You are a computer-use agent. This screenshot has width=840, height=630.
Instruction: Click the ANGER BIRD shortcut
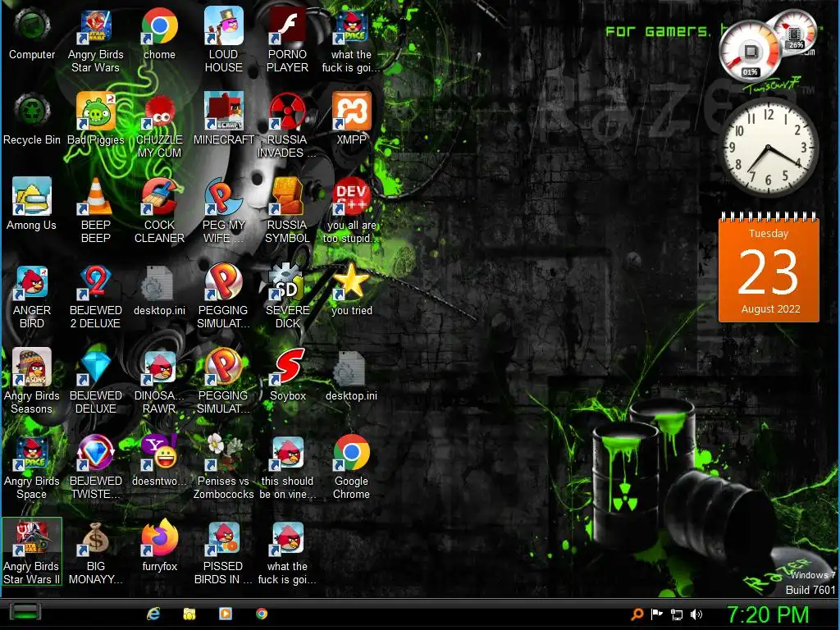pos(32,296)
